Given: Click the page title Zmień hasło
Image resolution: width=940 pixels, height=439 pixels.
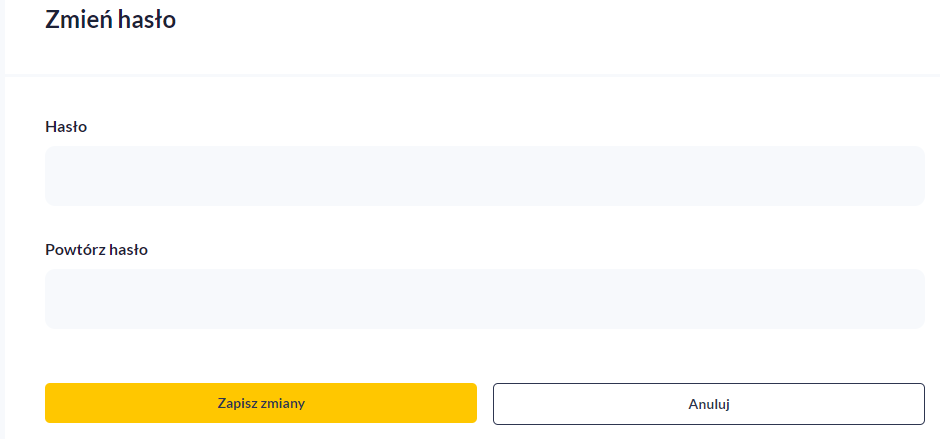Looking at the screenshot, I should point(111,19).
